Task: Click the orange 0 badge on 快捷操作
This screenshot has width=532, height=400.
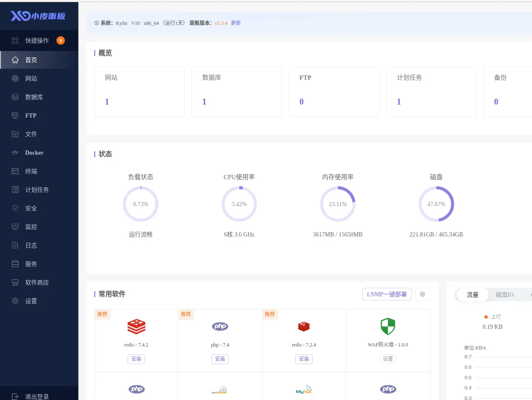Action: (x=61, y=40)
